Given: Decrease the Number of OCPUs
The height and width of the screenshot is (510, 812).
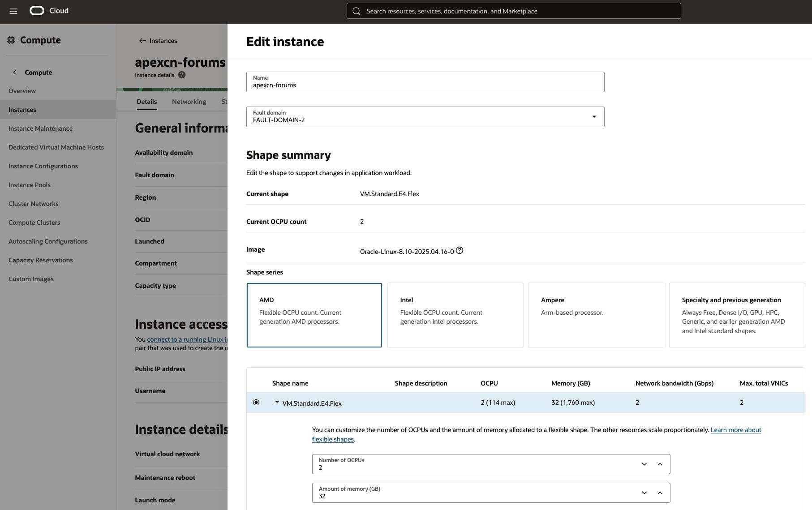Looking at the screenshot, I should (644, 464).
